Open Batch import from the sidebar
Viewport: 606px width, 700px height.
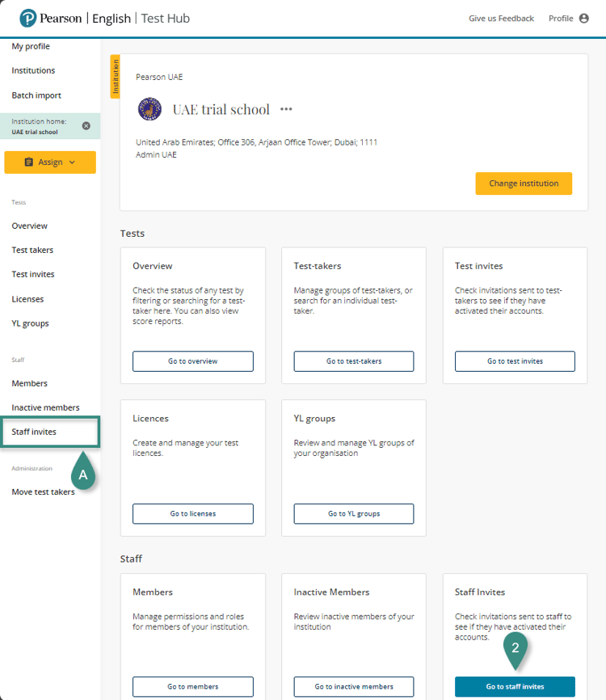tap(36, 95)
